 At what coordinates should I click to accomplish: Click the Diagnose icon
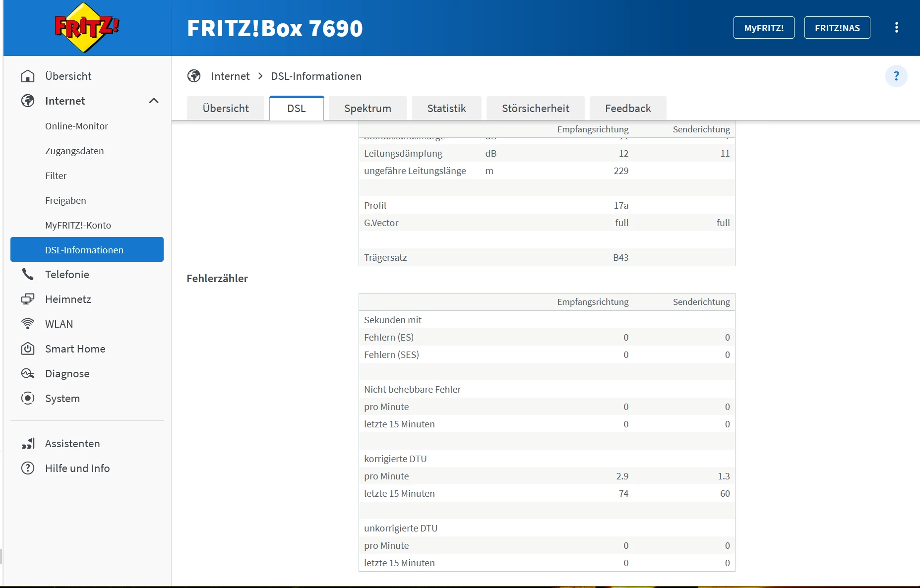pos(28,373)
